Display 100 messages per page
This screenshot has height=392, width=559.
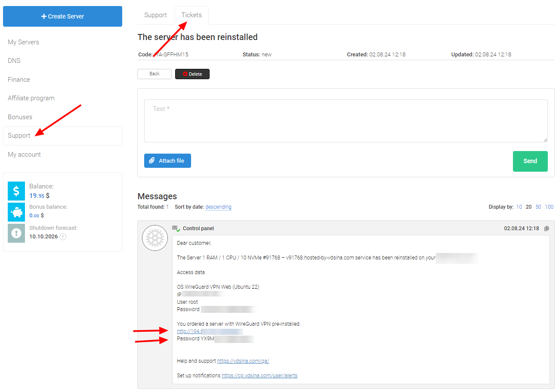point(550,207)
